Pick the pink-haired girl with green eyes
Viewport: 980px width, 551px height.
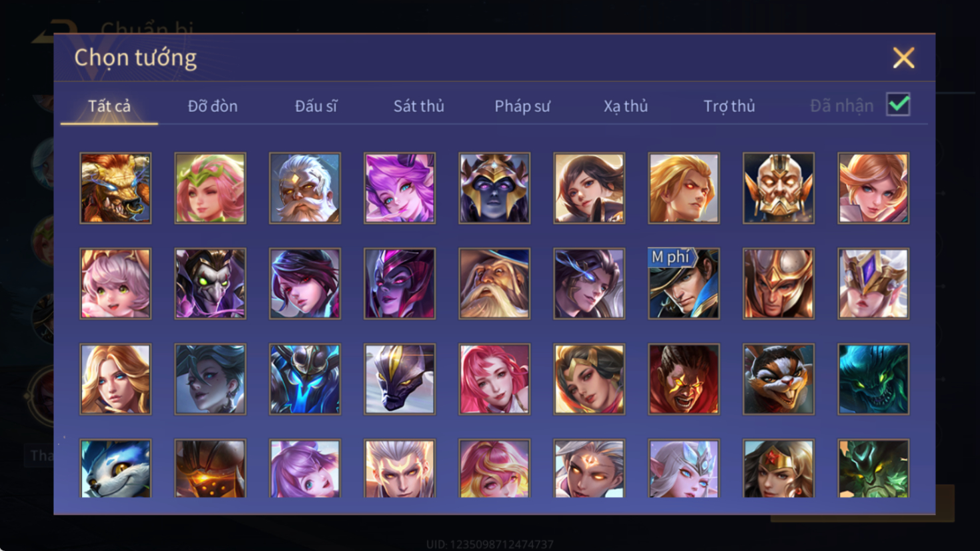click(115, 284)
